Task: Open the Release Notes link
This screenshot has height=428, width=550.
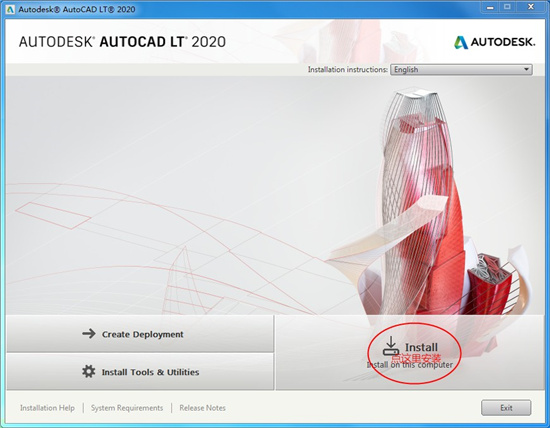Action: point(202,408)
